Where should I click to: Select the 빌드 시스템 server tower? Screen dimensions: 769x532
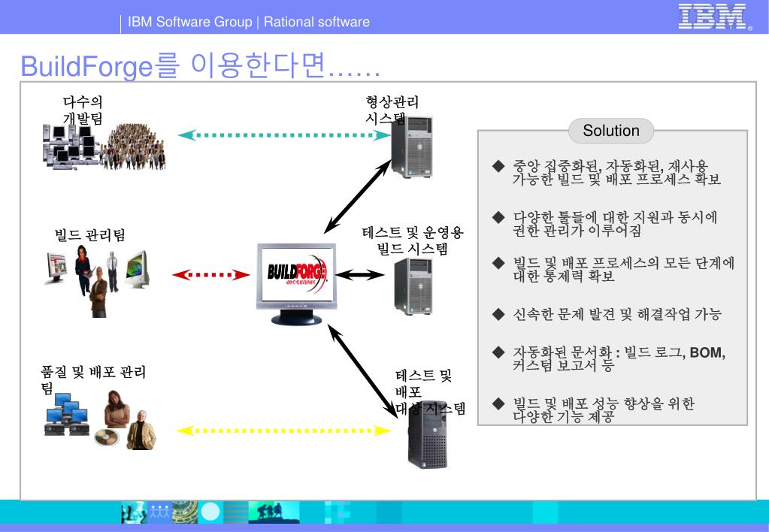tap(413, 286)
